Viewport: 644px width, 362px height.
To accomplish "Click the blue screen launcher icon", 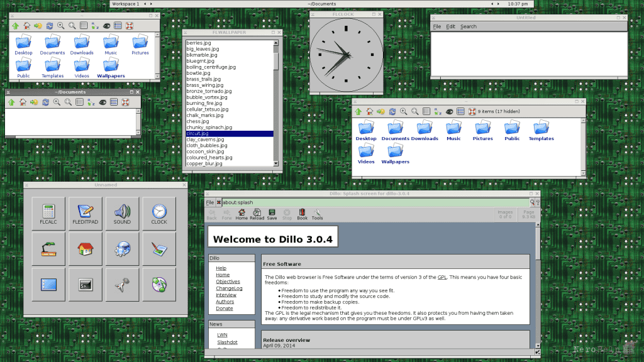I will (48, 285).
